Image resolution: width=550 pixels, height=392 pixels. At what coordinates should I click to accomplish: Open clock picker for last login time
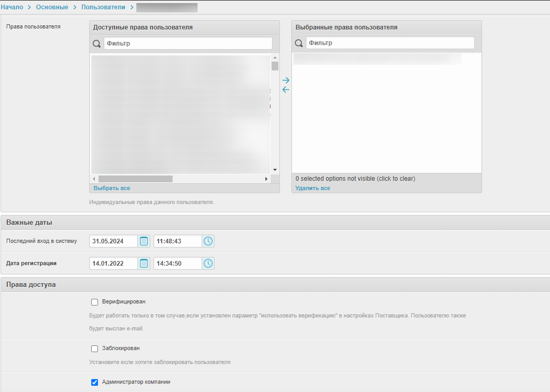click(208, 241)
